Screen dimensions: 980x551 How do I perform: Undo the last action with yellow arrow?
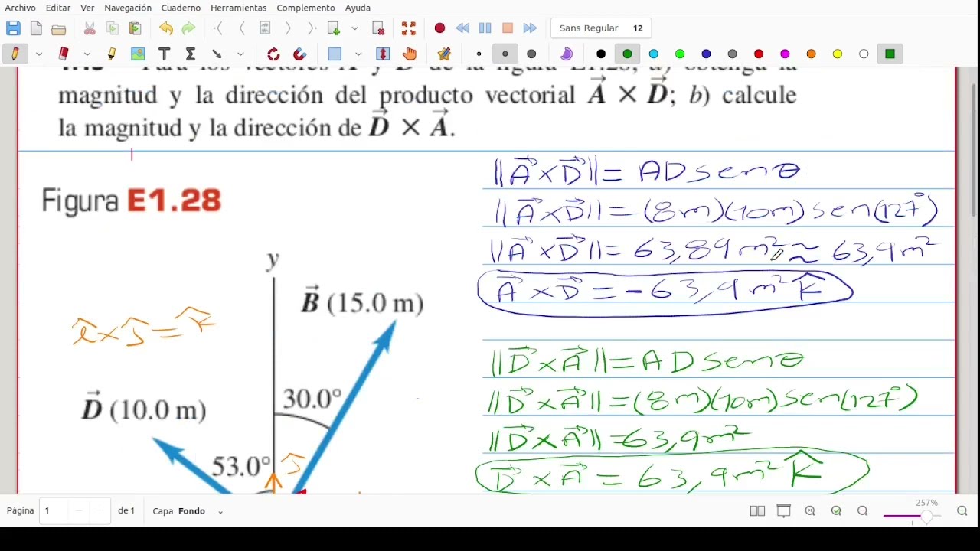coord(166,28)
